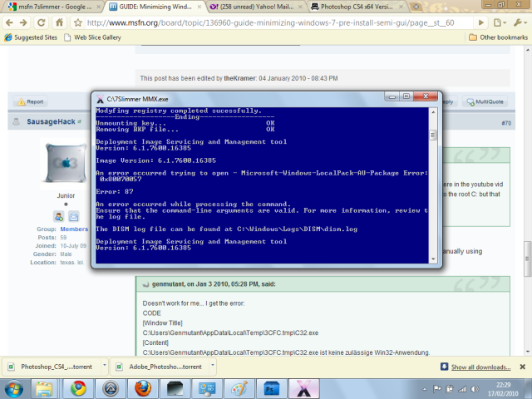Open the Suggested Sites bookmark
Viewport: 532px width, 399px height.
point(31,37)
